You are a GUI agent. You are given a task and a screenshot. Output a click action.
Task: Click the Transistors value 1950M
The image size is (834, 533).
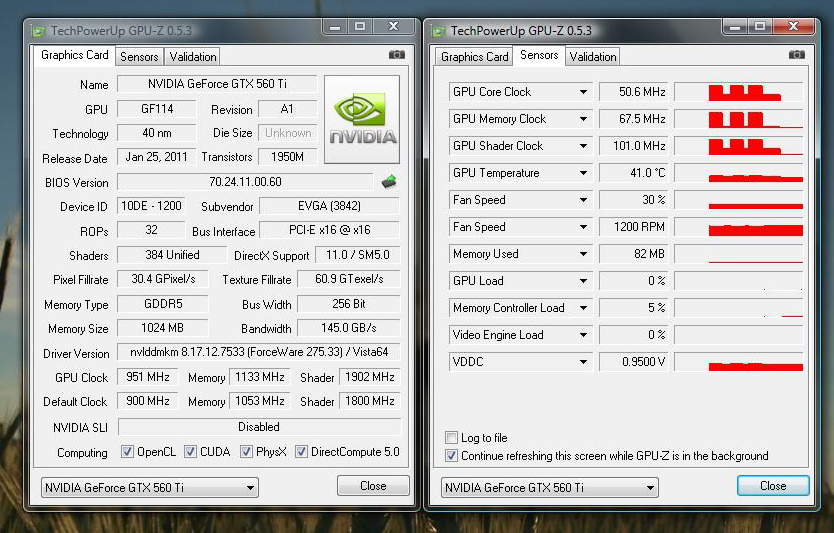[x=287, y=157]
